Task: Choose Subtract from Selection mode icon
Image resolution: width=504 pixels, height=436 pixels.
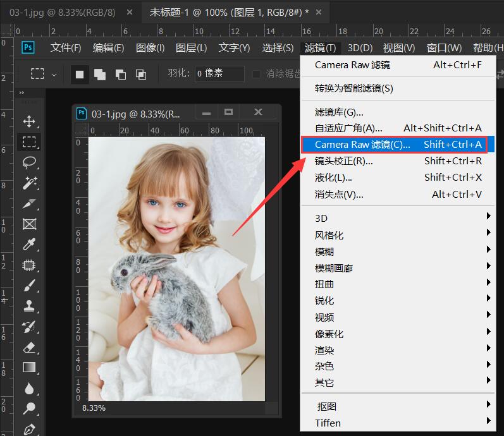Action: [x=120, y=75]
